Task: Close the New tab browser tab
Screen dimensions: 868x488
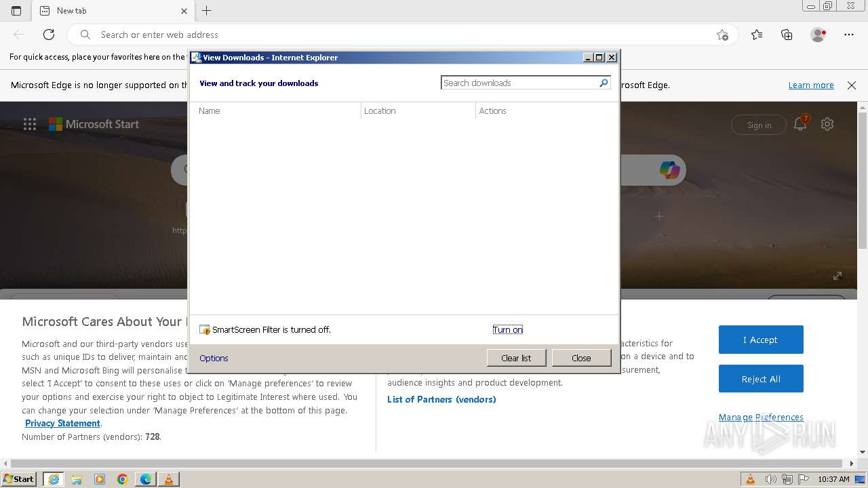Action: coord(184,11)
